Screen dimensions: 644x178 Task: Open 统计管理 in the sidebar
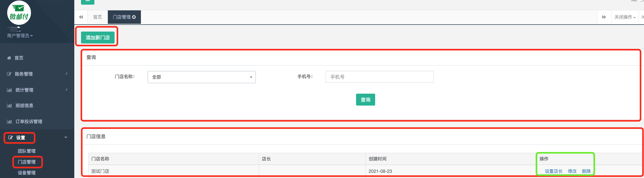coord(24,90)
